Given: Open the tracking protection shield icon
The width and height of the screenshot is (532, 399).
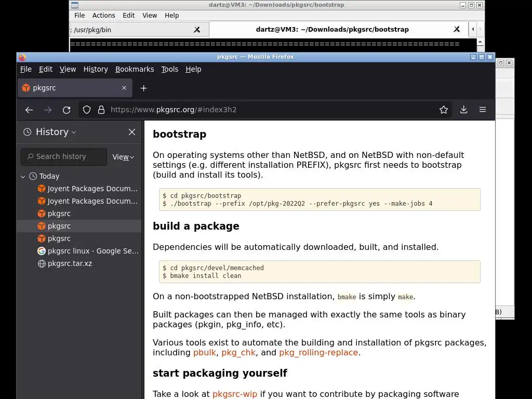Looking at the screenshot, I should tap(87, 110).
